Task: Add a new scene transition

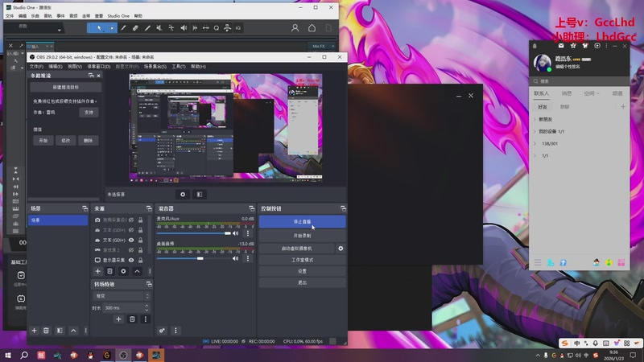Action: pos(118,319)
